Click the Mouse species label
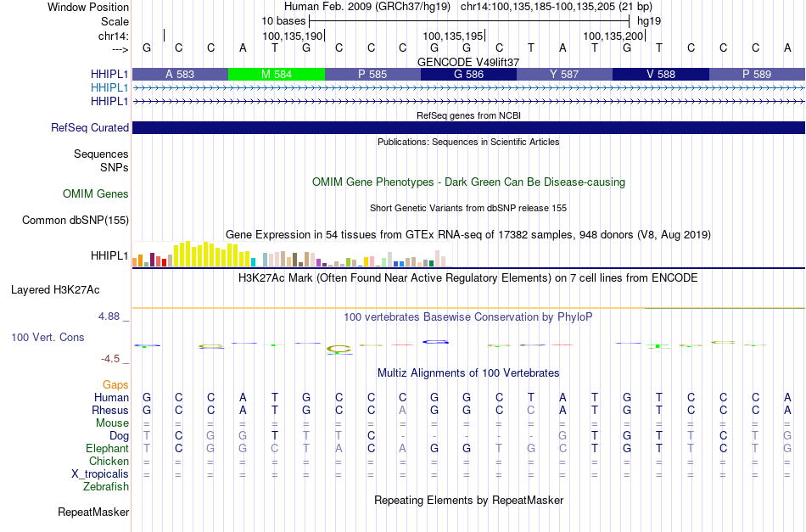The height and width of the screenshot is (532, 806). 113,423
